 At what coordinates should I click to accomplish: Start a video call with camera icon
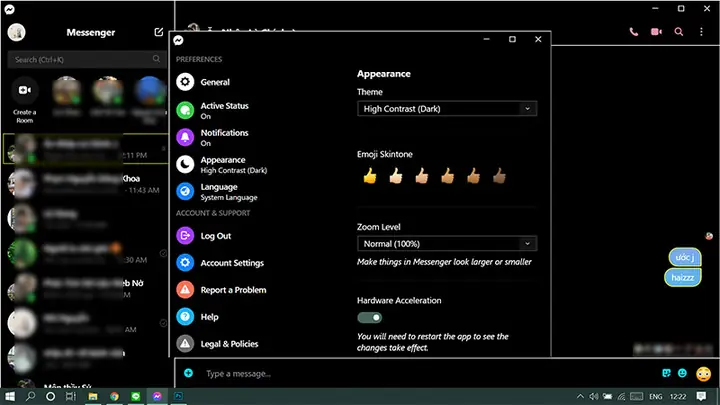click(656, 32)
